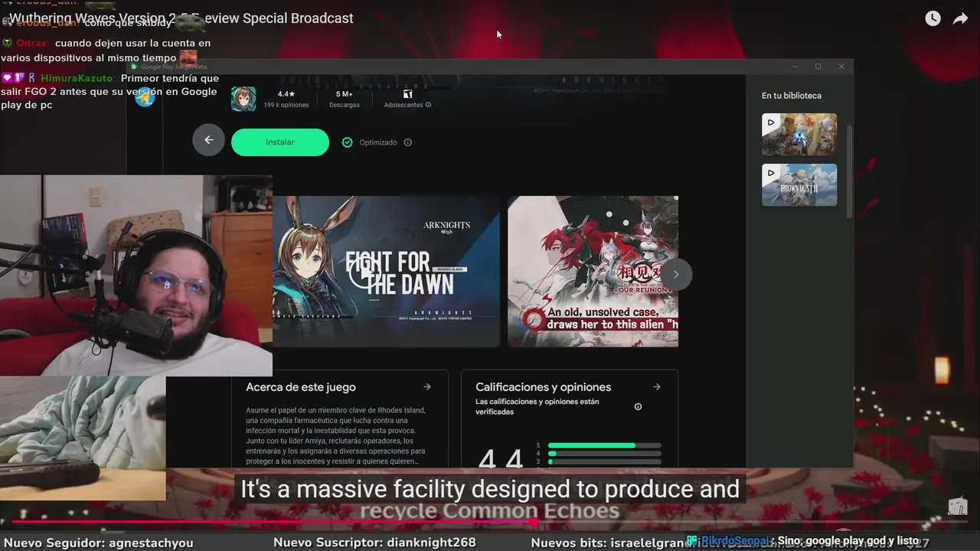Maximize the Google Play Games window
The height and width of the screenshot is (551, 980).
pos(818,67)
